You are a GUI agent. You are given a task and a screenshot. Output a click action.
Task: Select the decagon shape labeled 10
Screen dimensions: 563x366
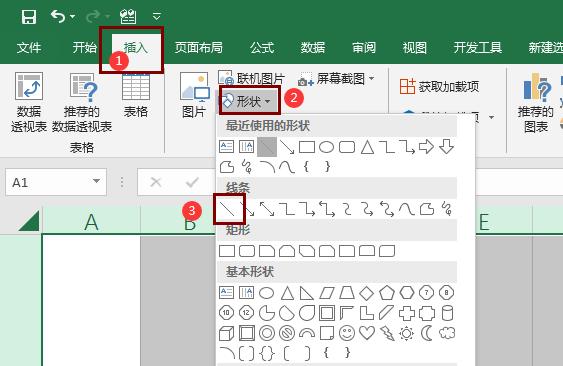(x=226, y=313)
